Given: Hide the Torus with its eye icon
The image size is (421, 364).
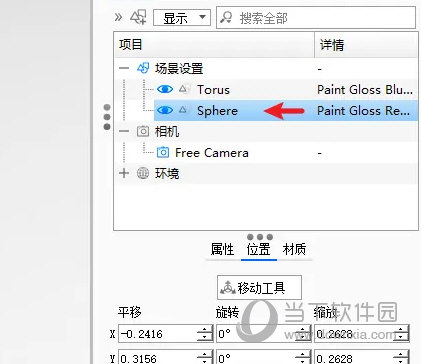Looking at the screenshot, I should (165, 89).
